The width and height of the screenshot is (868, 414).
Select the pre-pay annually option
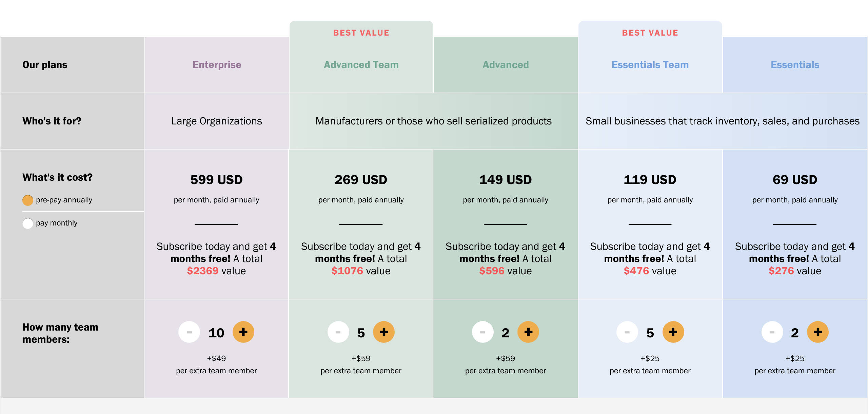click(x=27, y=200)
